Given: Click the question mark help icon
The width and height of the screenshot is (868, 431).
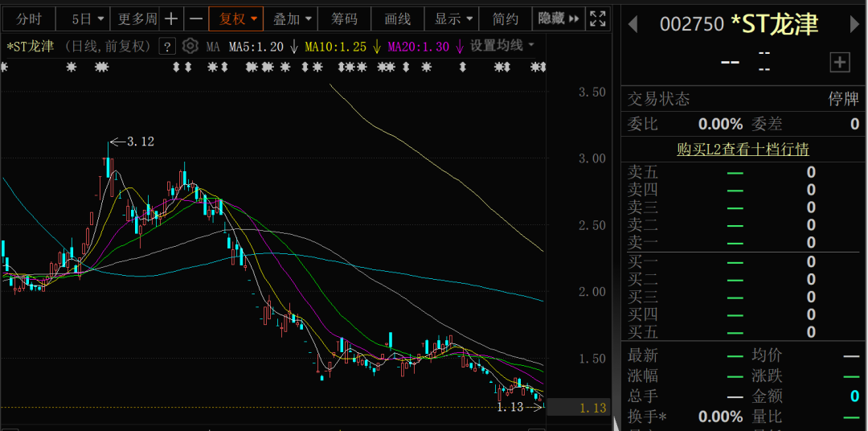Looking at the screenshot, I should click(x=167, y=46).
